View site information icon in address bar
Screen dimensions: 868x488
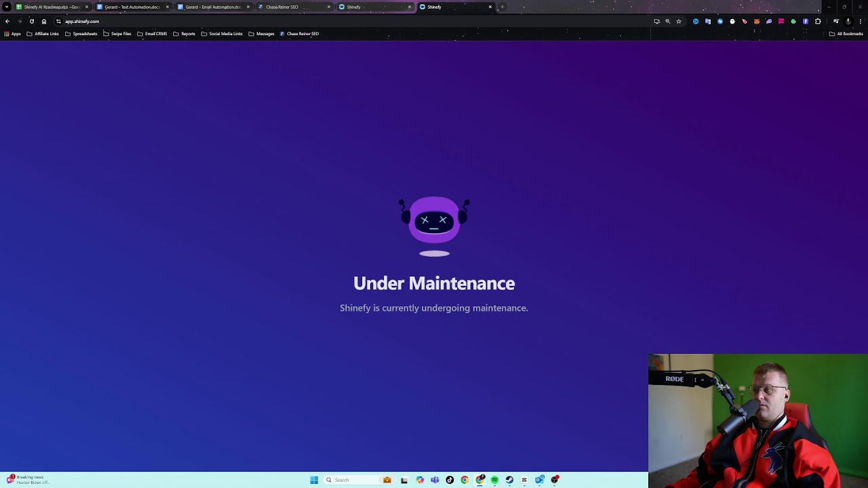[x=58, y=21]
